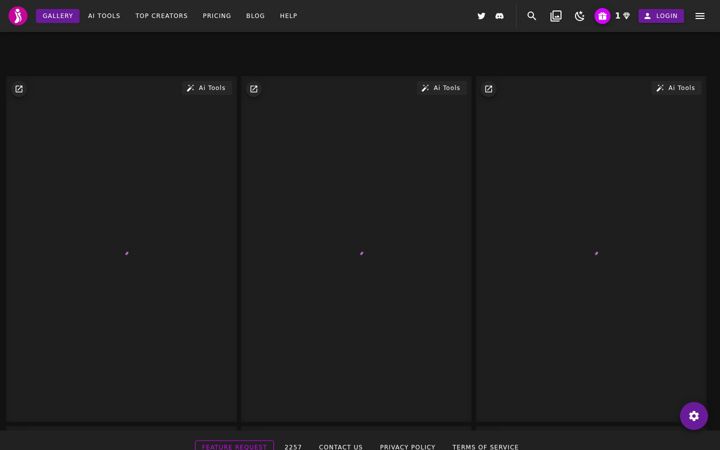Open the Blog page

point(255,16)
